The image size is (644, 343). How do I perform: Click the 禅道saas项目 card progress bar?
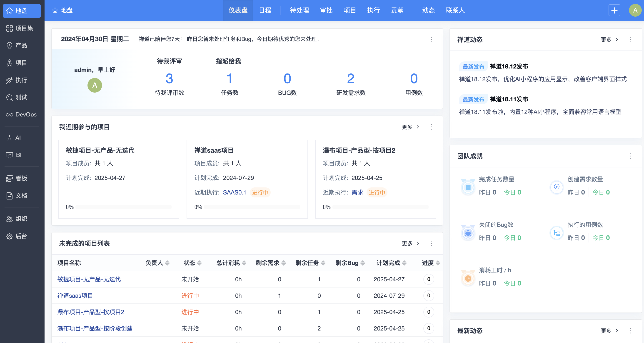tap(252, 207)
